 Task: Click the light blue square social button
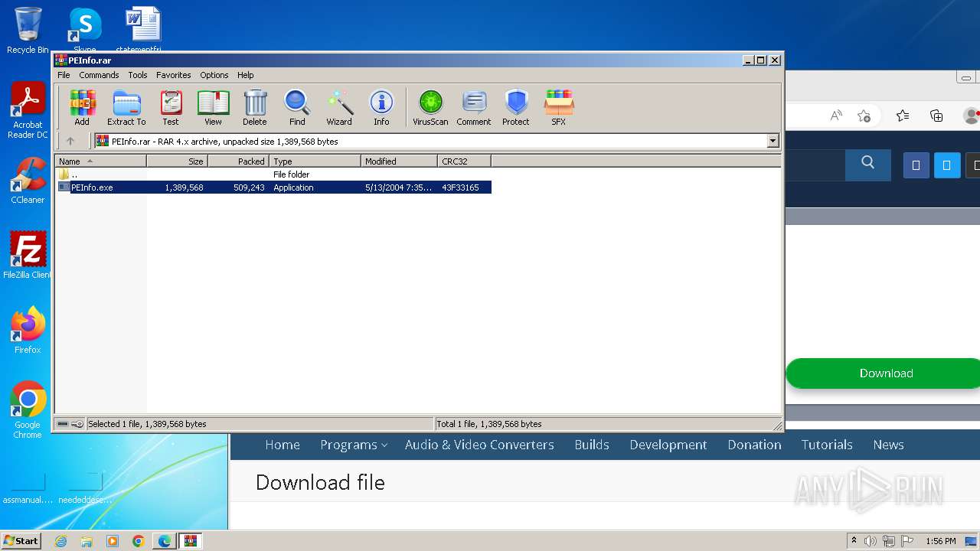[x=947, y=165]
